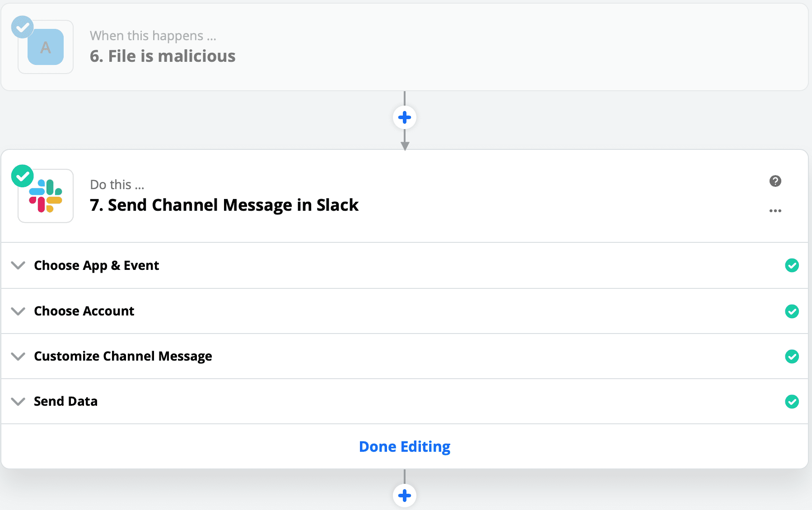The height and width of the screenshot is (510, 812).
Task: Click the Slack app icon on step 7
Action: [x=45, y=195]
